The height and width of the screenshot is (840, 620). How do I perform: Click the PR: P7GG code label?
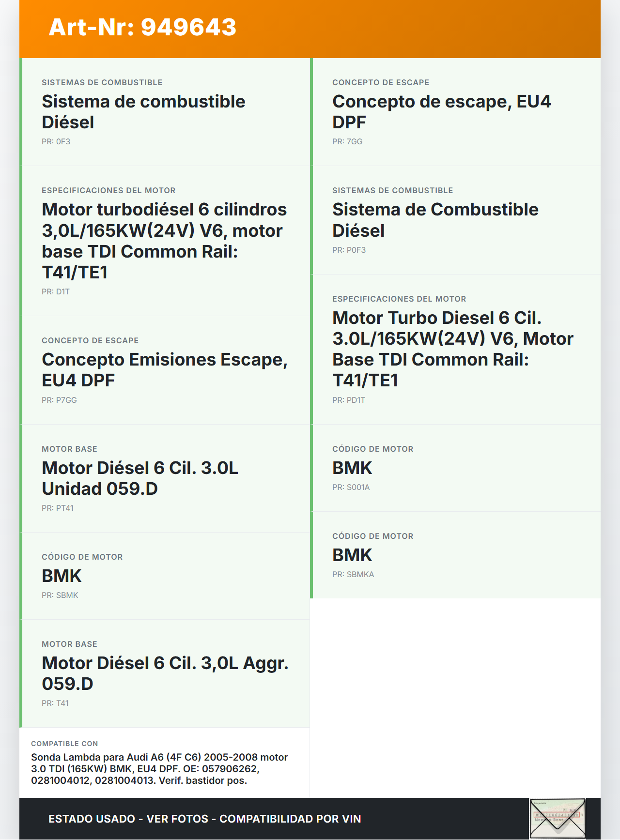[59, 400]
